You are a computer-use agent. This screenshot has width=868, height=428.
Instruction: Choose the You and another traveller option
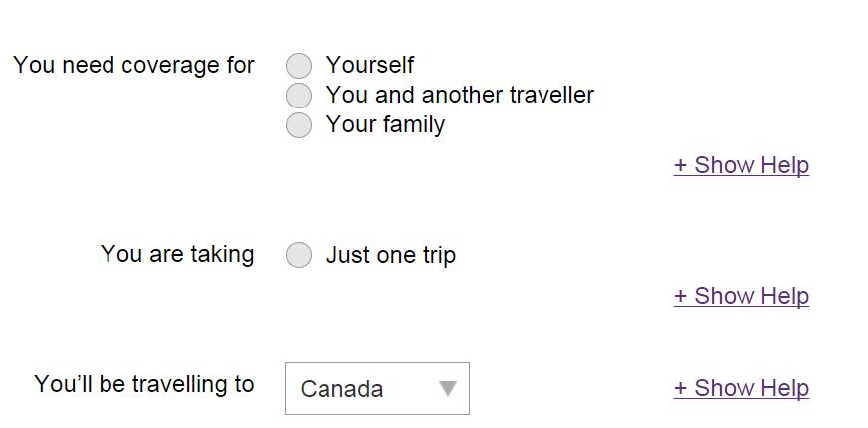click(x=299, y=96)
